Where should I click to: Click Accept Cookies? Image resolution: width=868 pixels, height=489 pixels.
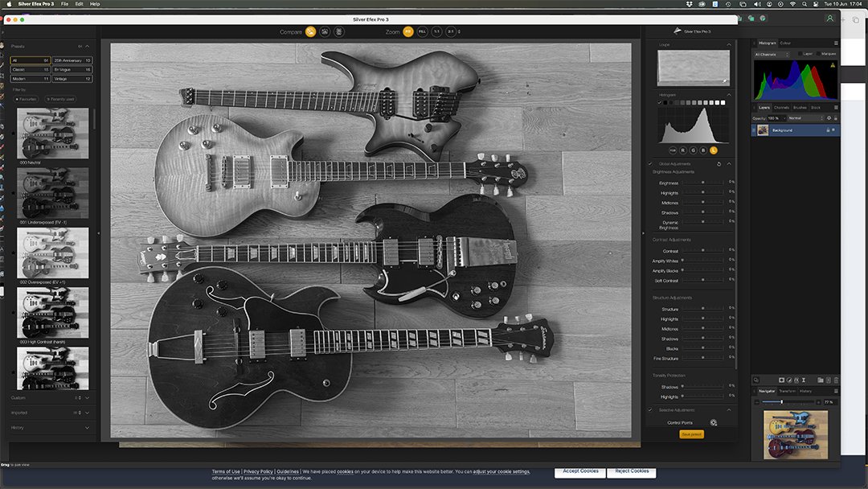click(580, 471)
